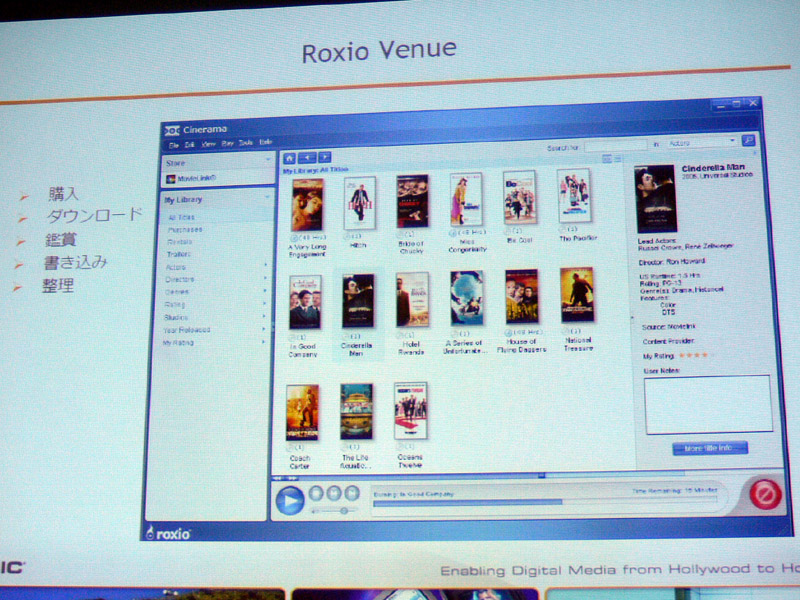Open the Play menu
Screen dimensions: 800x600
tap(228, 143)
